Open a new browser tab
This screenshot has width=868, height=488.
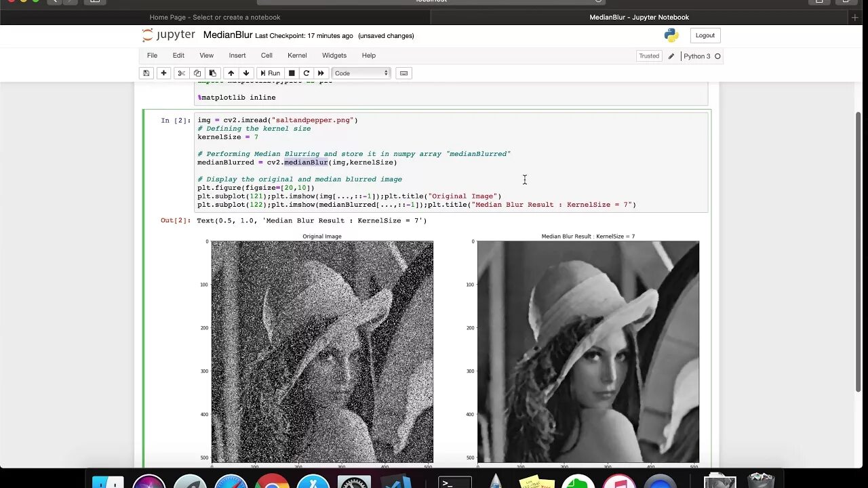pos(854,17)
